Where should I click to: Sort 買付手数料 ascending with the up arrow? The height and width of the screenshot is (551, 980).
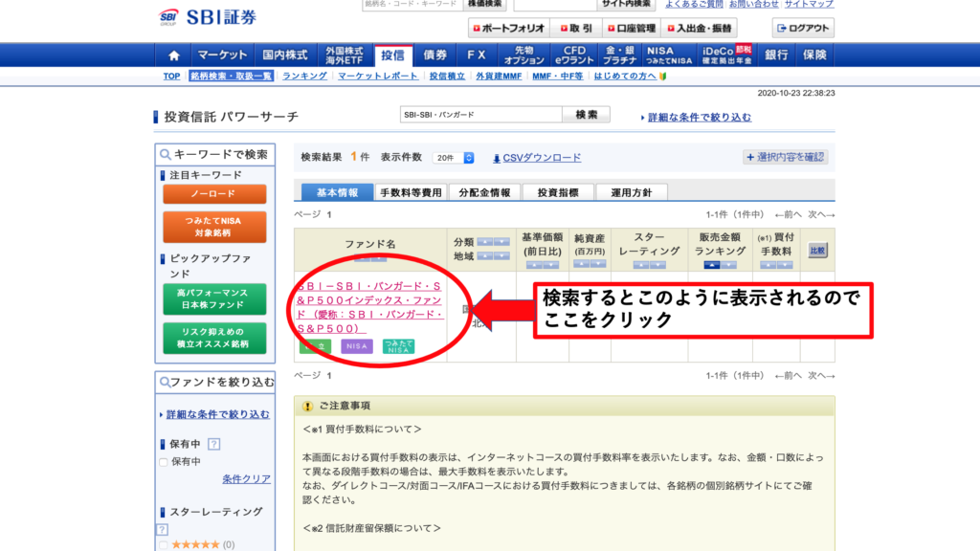768,266
